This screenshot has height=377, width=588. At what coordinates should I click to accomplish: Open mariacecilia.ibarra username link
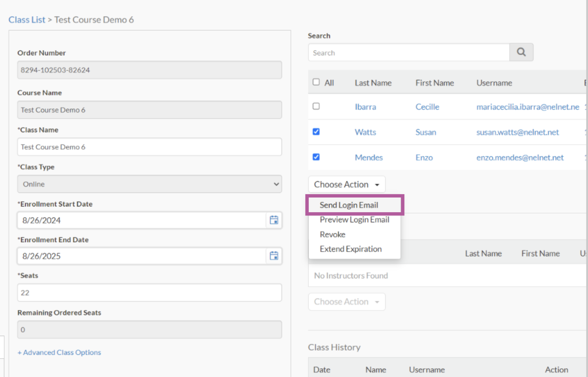(x=528, y=107)
